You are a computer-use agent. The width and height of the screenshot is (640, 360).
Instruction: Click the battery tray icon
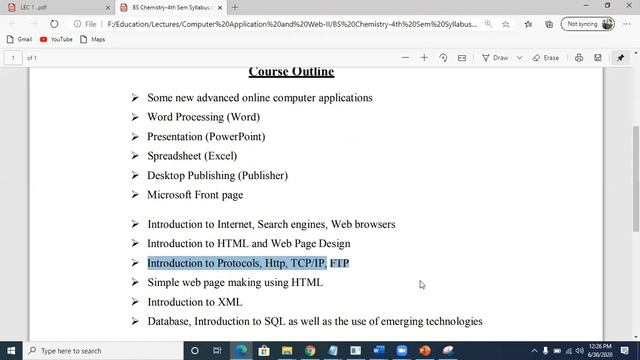557,351
